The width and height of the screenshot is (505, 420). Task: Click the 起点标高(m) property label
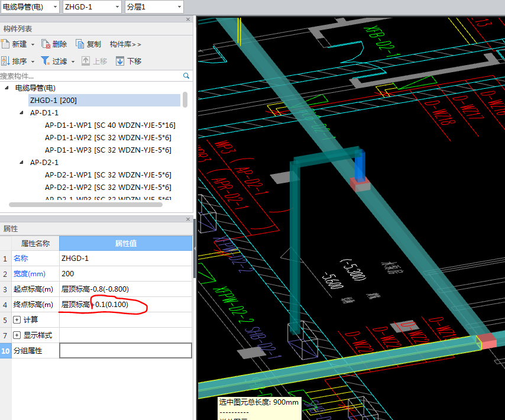[33, 289]
